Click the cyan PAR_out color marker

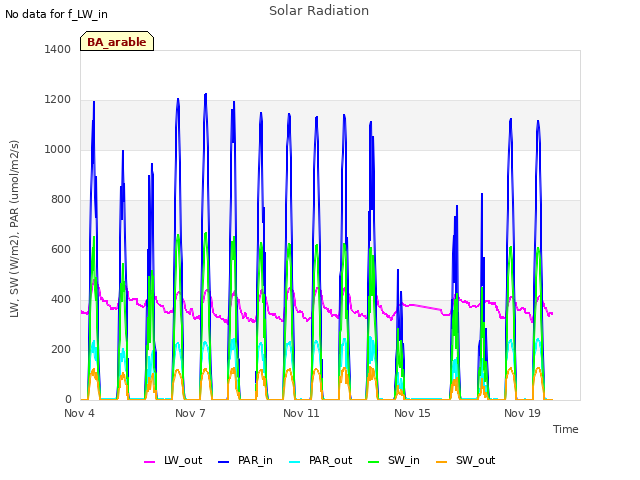click(x=295, y=462)
